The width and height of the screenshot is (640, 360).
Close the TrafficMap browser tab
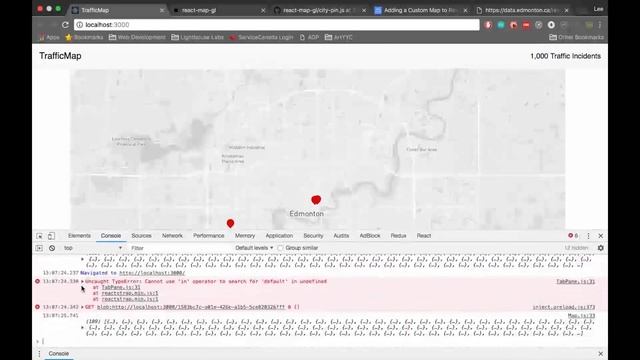point(162,10)
